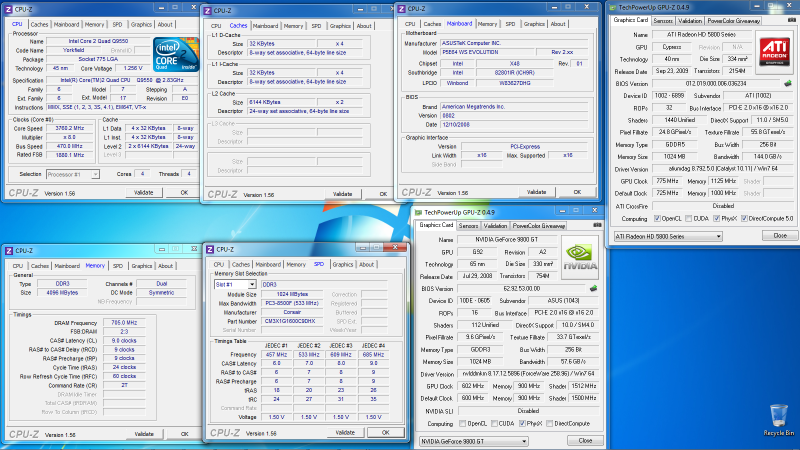Toggle CUDA checkbox in NVIDIA GPU-Z

(x=494, y=423)
